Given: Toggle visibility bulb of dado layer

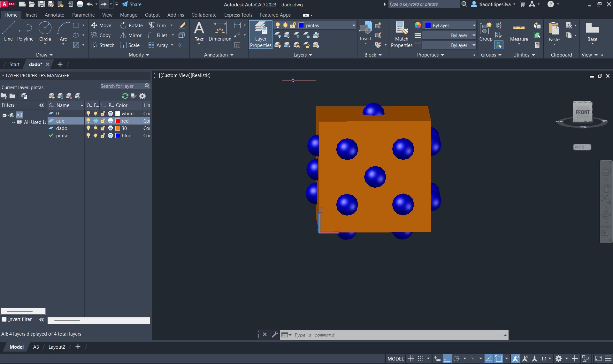Looking at the screenshot, I should pos(88,128).
